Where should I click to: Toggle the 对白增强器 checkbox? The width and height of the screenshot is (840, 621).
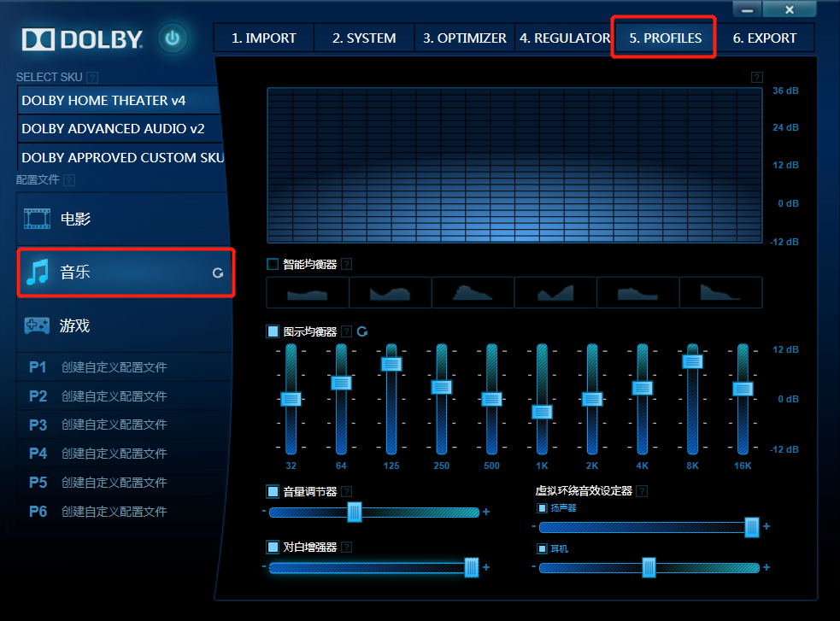click(x=273, y=548)
